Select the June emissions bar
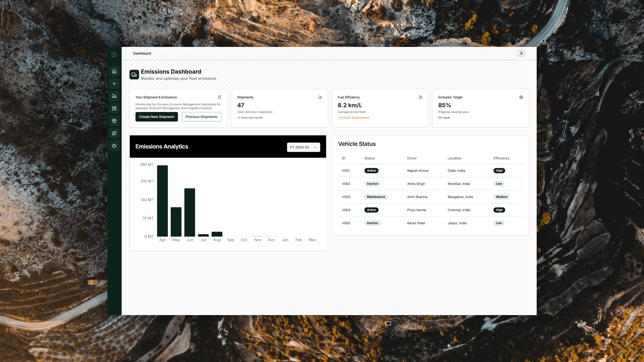The width and height of the screenshot is (644, 362). 190,213
